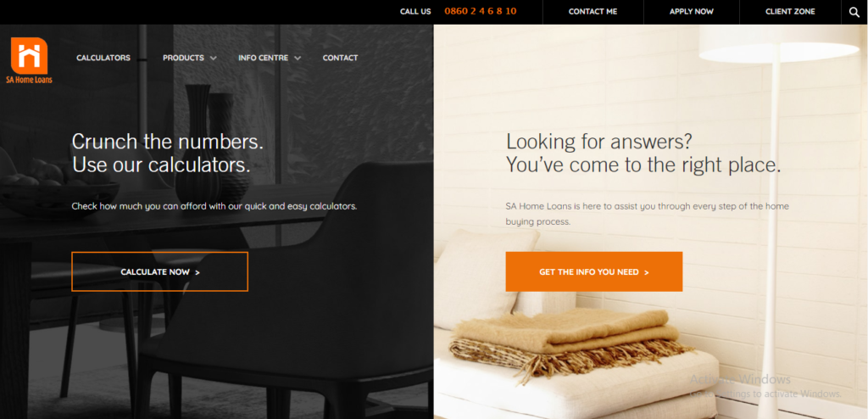Expand the Info Centre chevron arrow
The height and width of the screenshot is (419, 868).
pyautogui.click(x=298, y=59)
